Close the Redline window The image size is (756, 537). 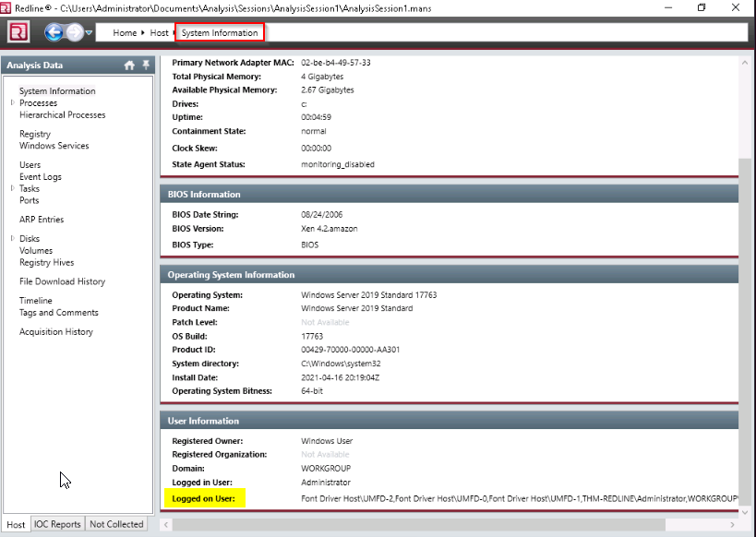point(736,7)
